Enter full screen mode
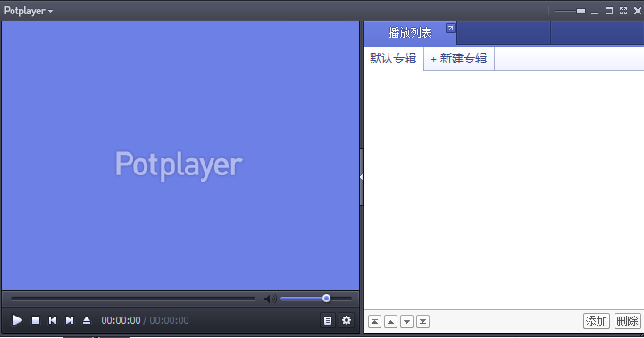Viewport: 644px width, 338px height. coord(623,11)
